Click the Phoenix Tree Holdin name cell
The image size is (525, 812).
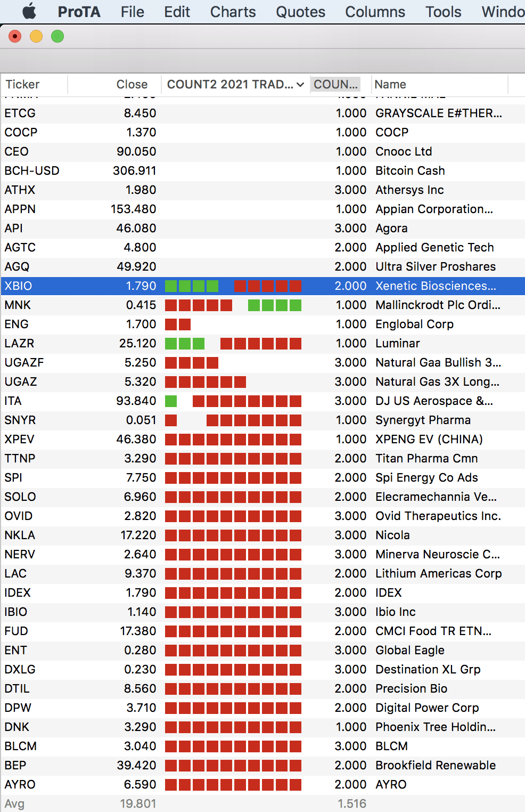point(436,727)
